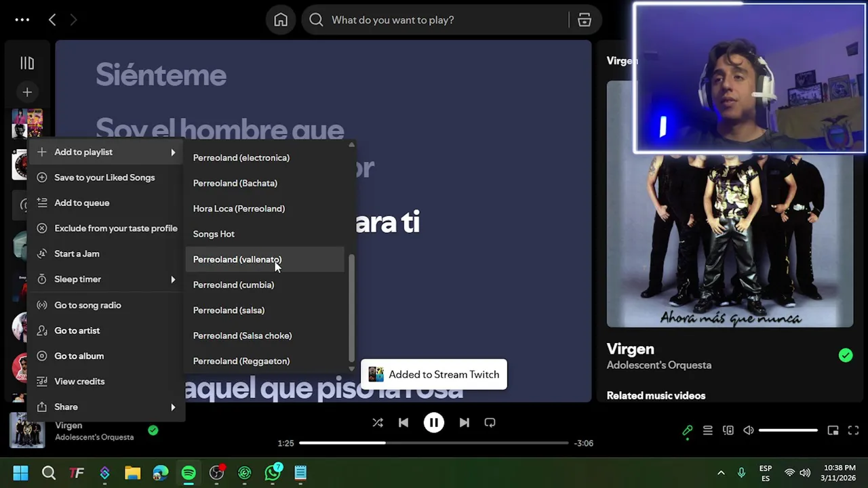The width and height of the screenshot is (868, 488).
Task: Collapse Your Library sidebar icon
Action: (x=27, y=63)
